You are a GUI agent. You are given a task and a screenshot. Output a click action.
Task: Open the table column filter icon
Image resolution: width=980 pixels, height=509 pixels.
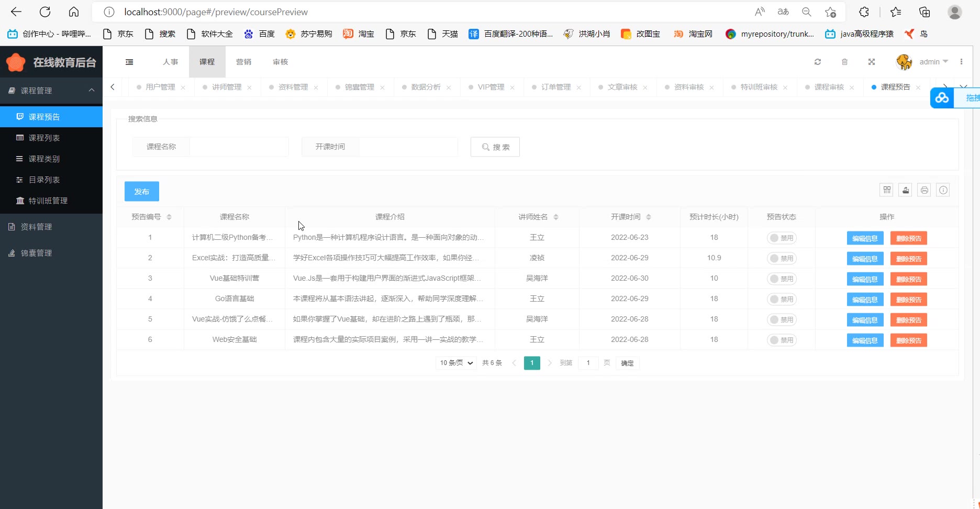coord(886,190)
